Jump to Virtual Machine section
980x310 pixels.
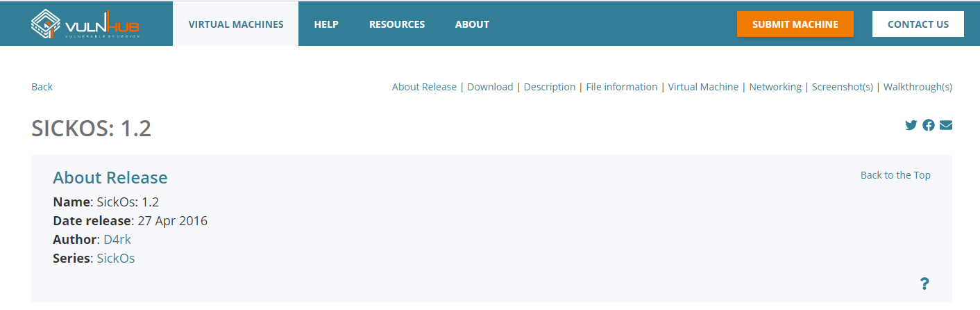pyautogui.click(x=703, y=87)
